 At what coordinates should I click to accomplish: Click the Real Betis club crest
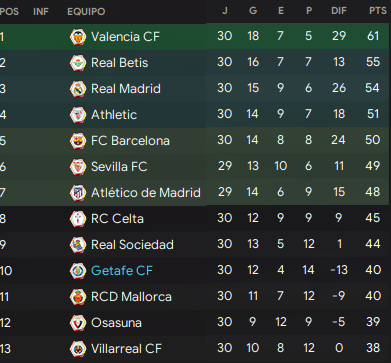tap(78, 63)
